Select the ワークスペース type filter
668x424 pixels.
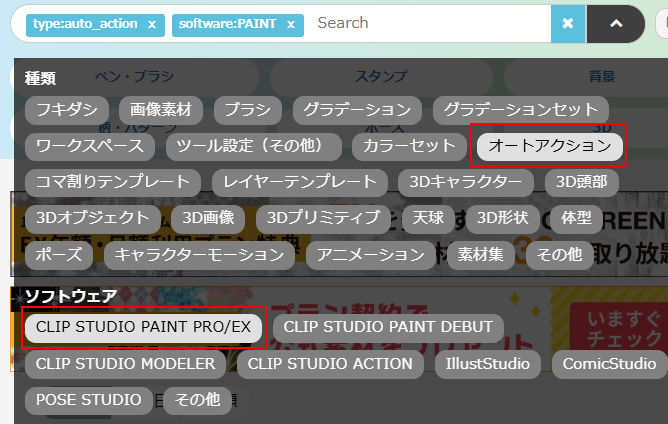(90, 146)
